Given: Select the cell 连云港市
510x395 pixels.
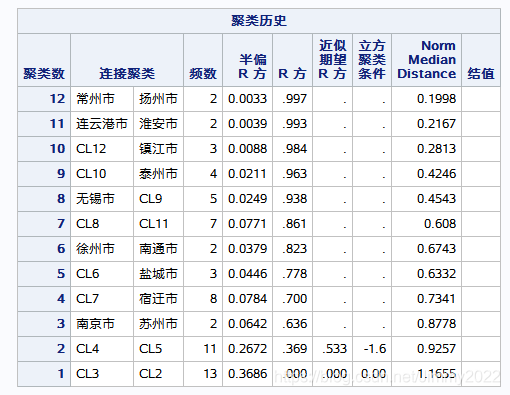Looking at the screenshot, I should [102, 124].
